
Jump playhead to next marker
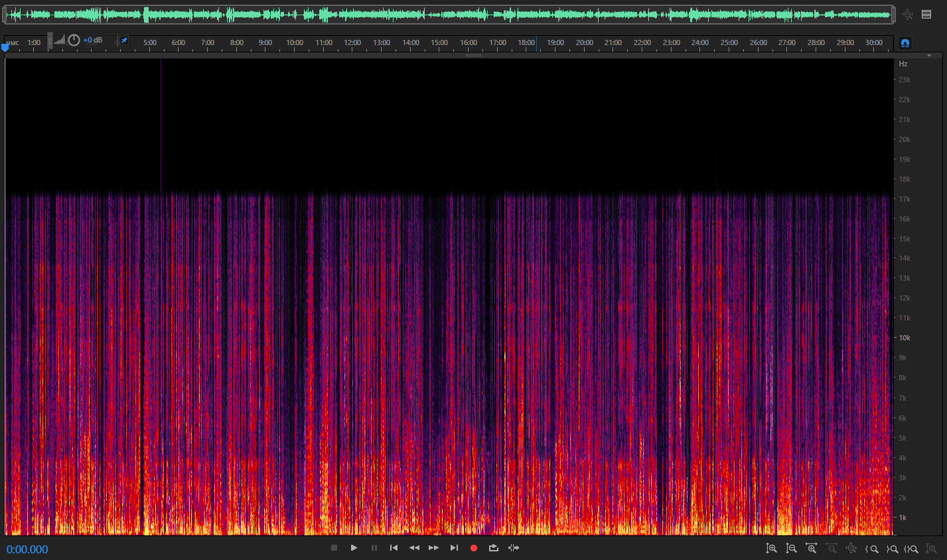coord(454,548)
